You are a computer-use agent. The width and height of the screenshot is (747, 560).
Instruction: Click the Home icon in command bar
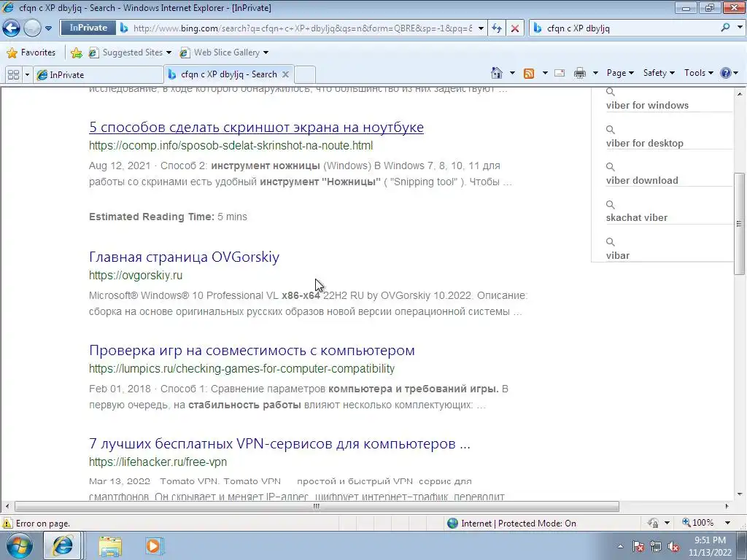[x=496, y=73]
